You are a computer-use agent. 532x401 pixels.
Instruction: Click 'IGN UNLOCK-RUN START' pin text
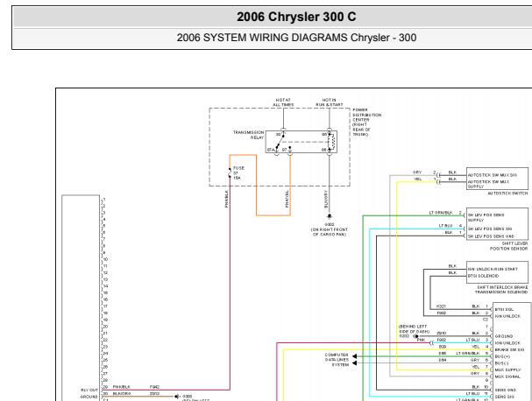point(493,269)
